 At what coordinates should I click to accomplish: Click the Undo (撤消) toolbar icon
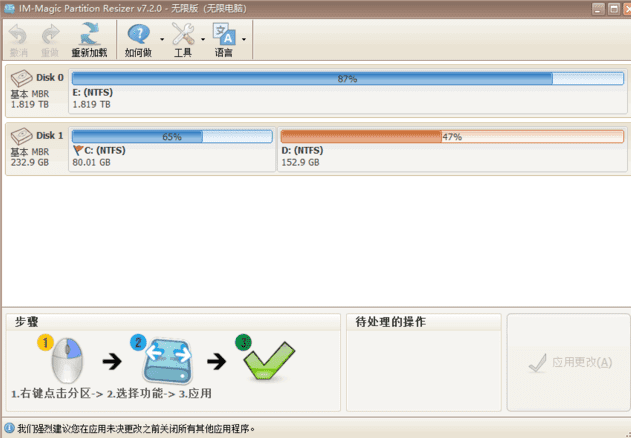(18, 35)
